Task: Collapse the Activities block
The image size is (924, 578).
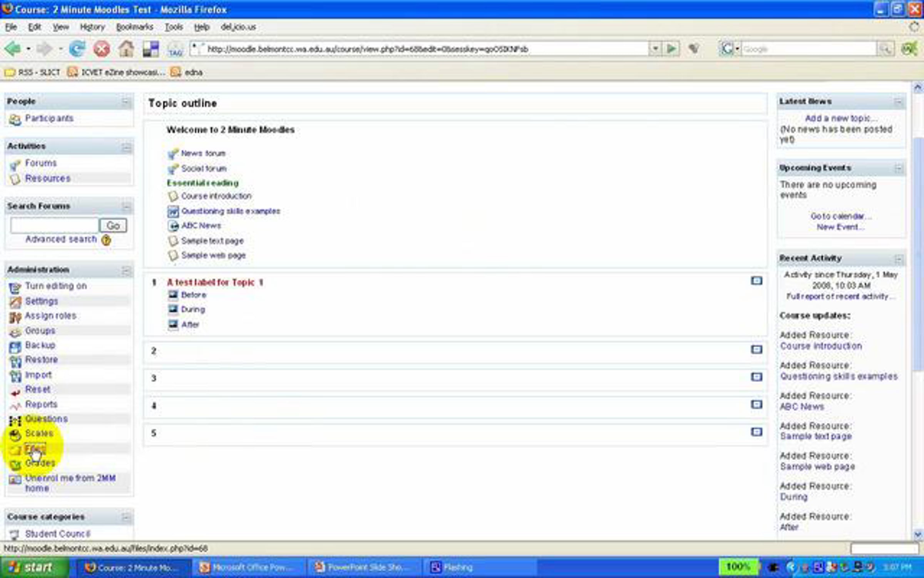Action: [x=126, y=147]
